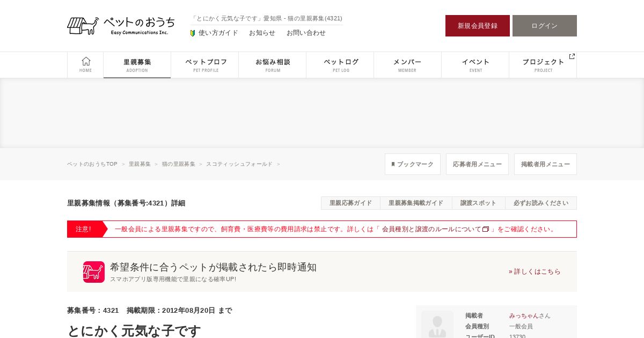Click the ブックマーク button
The height and width of the screenshot is (338, 644).
click(x=413, y=164)
